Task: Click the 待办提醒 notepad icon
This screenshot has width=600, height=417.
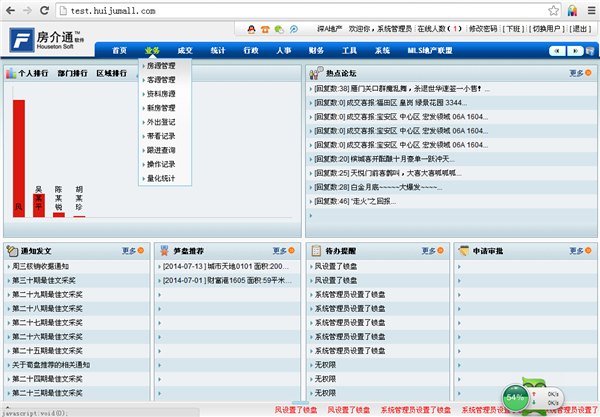Action: click(316, 251)
